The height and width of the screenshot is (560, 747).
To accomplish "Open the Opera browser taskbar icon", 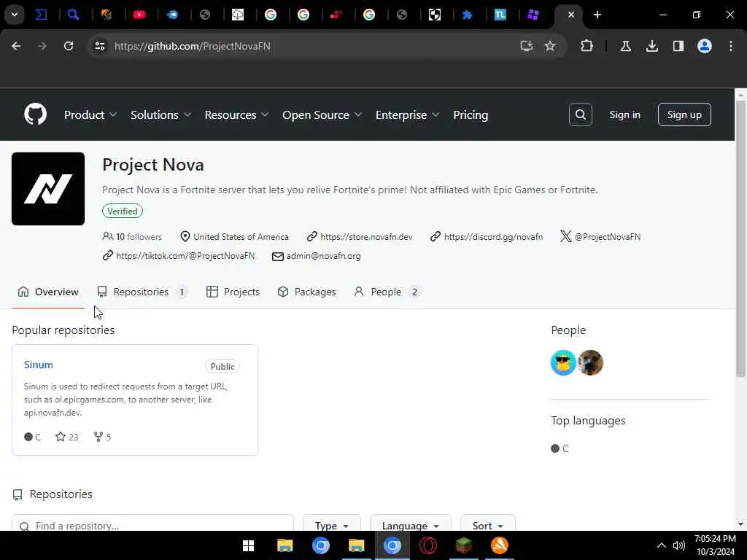I will pyautogui.click(x=427, y=545).
